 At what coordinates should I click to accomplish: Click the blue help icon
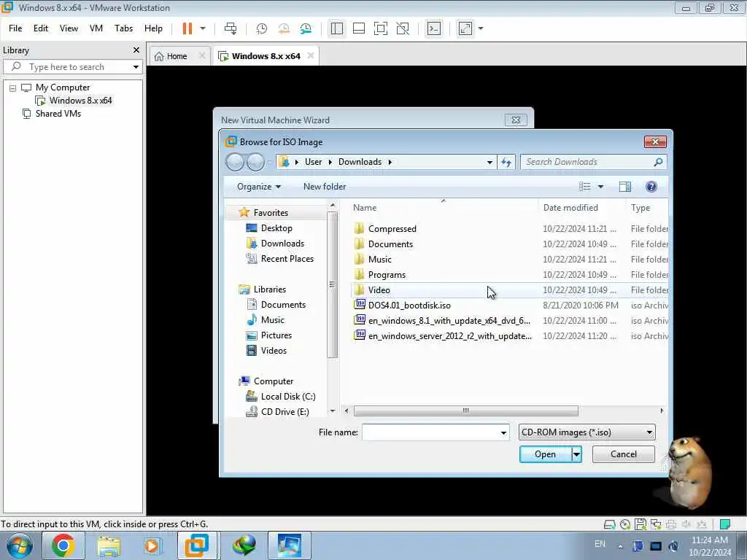[651, 187]
